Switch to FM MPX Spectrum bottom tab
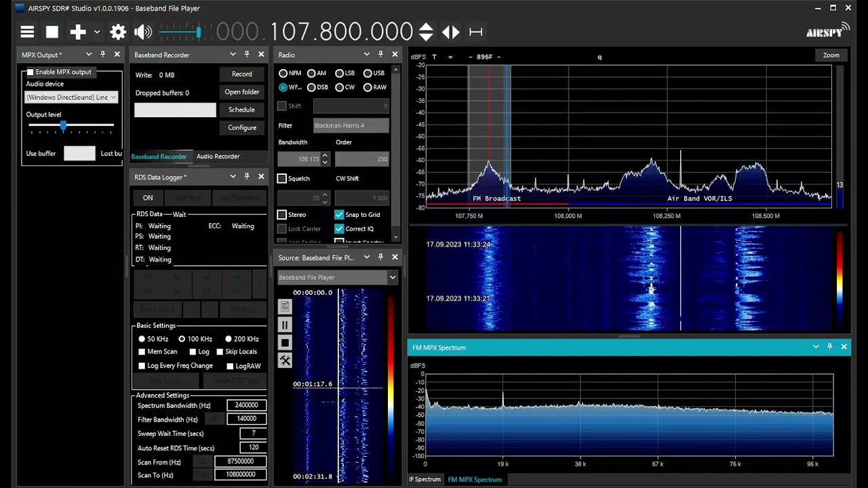 coord(475,480)
